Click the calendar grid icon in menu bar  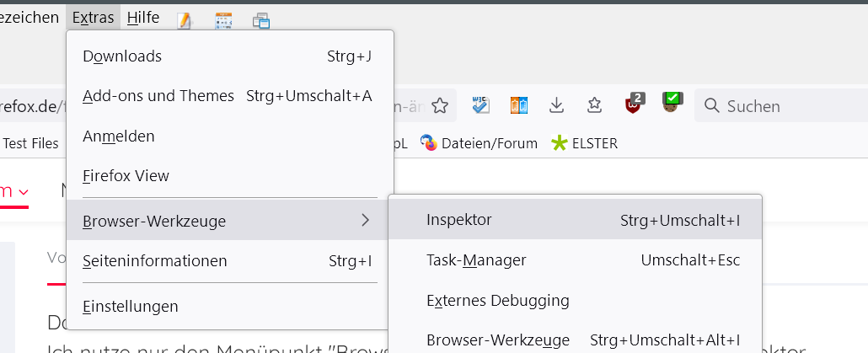coord(223,19)
